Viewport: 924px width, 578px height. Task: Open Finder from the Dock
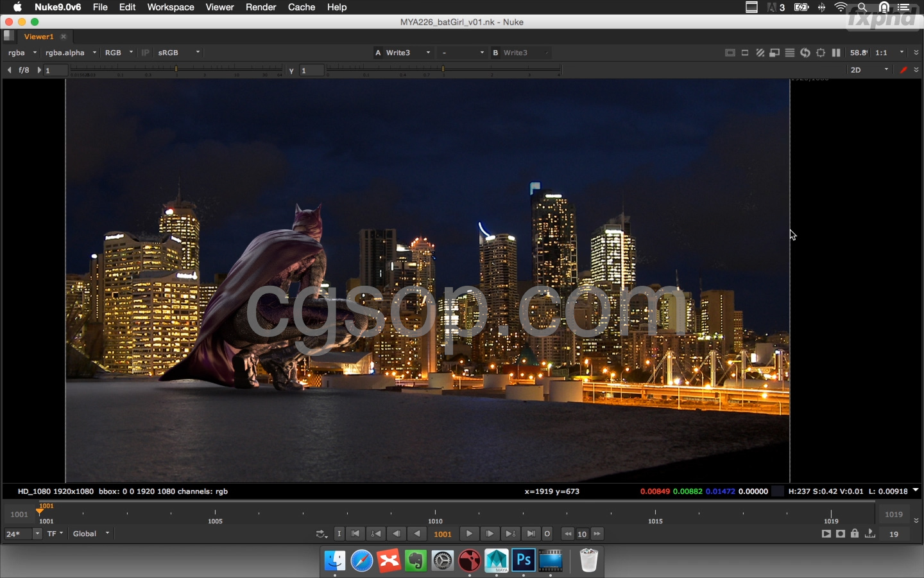335,561
